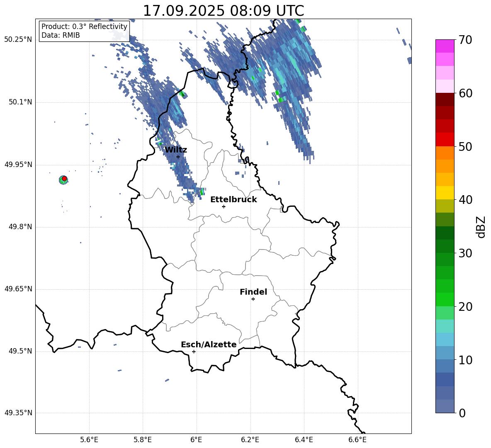Click the 49.5°N latitude tick label
This screenshot has height=448, width=491.
pos(20,351)
